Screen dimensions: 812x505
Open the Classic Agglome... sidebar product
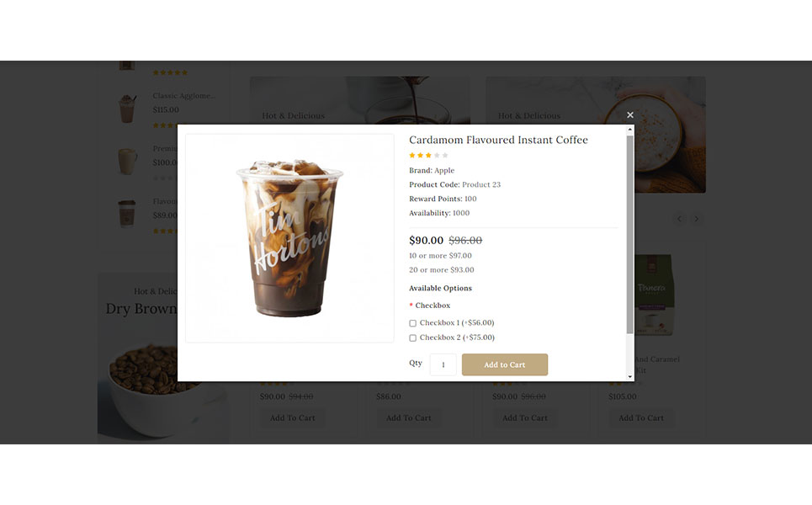(x=183, y=96)
